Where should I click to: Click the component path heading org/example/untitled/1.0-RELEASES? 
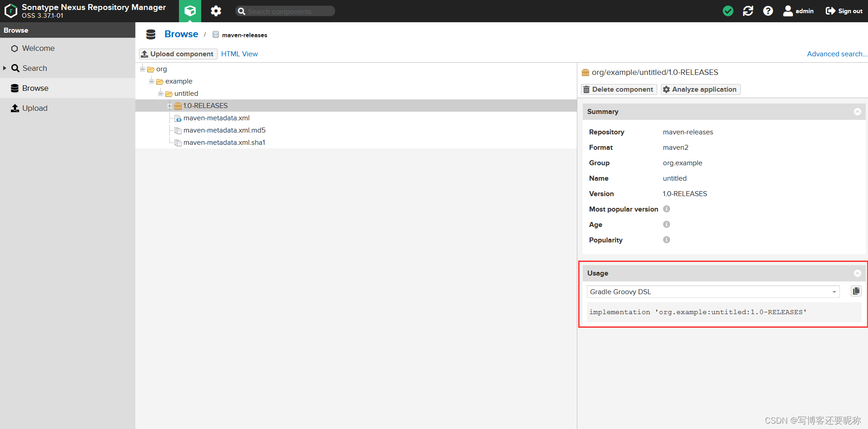(655, 72)
